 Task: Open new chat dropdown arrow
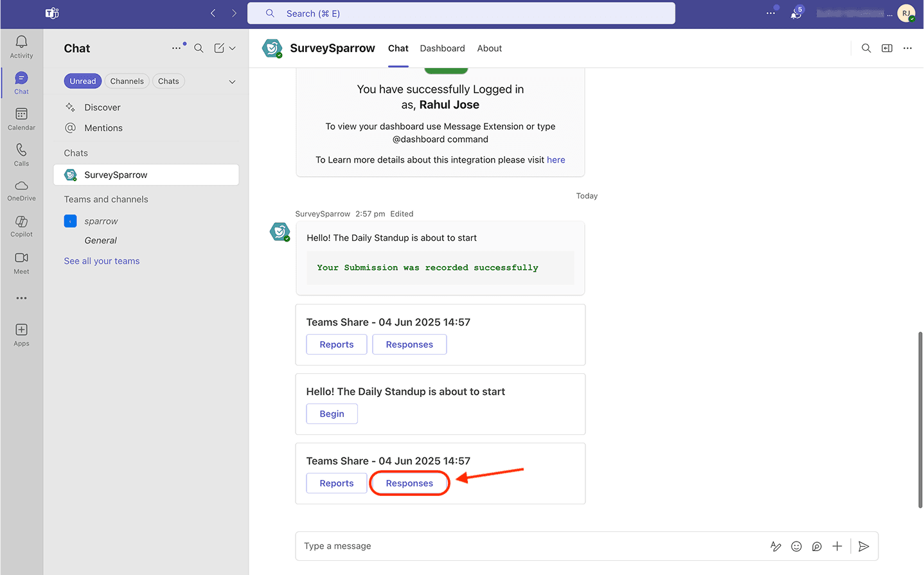233,48
